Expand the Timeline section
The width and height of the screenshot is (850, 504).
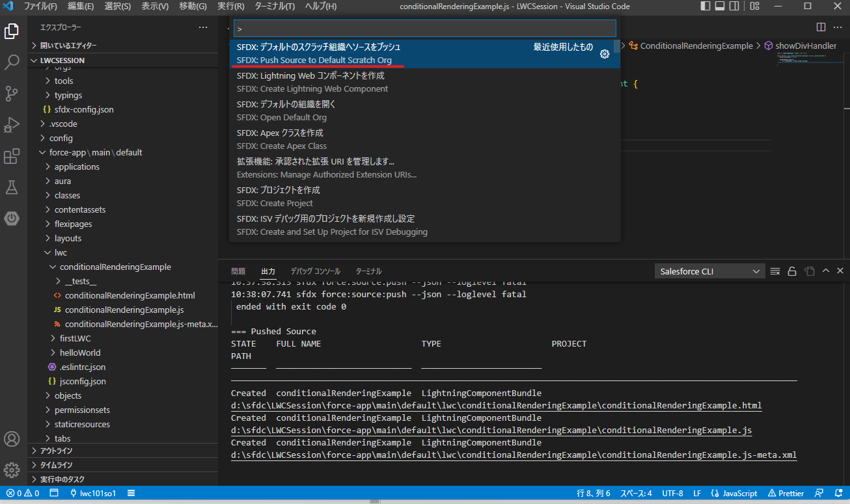122,465
